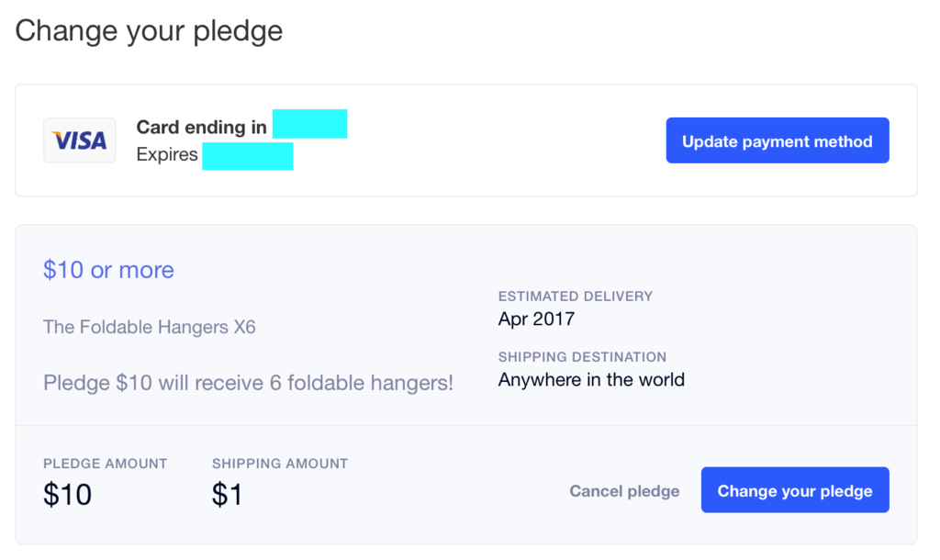Viewport: 940px width, 560px height.
Task: Click the Shipping Amount label
Action: pos(280,464)
